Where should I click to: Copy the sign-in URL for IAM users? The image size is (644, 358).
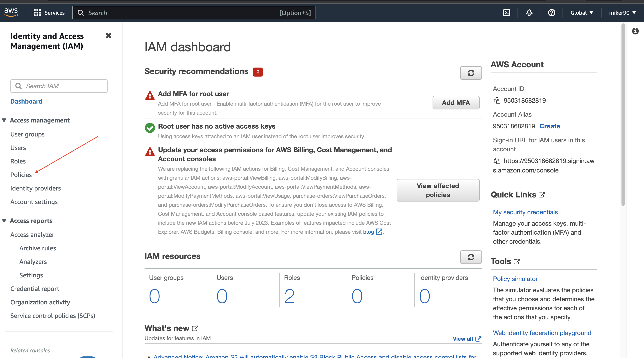pyautogui.click(x=497, y=161)
